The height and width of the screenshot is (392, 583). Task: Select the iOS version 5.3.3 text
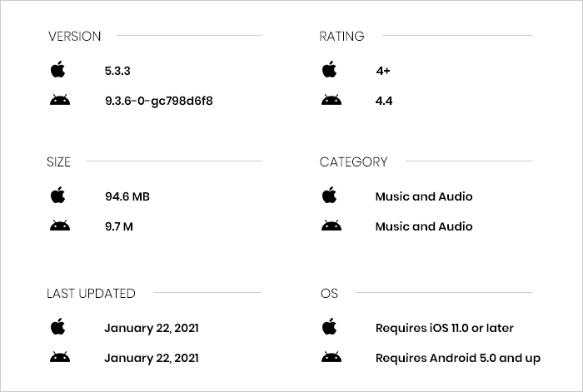tap(117, 71)
